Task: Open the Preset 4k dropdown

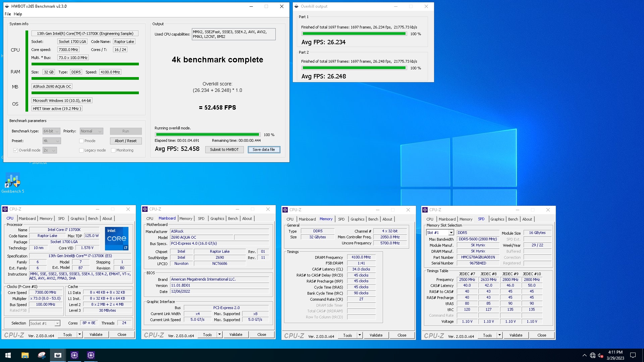Action: coord(52,141)
